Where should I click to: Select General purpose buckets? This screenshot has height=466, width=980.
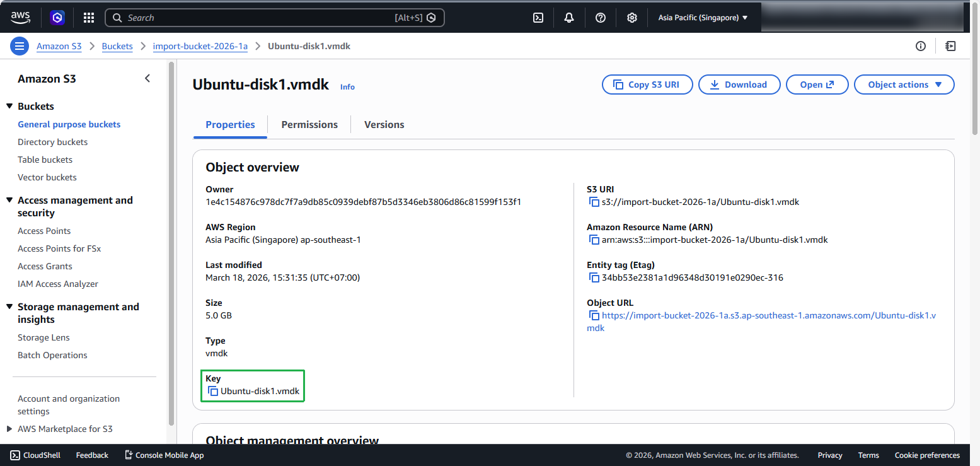tap(69, 124)
